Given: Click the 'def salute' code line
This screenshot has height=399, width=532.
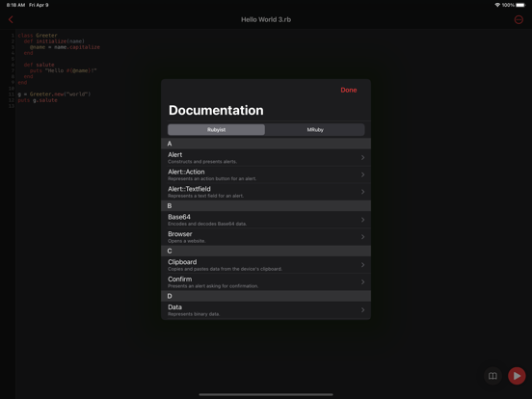Looking at the screenshot, I should coord(39,65).
